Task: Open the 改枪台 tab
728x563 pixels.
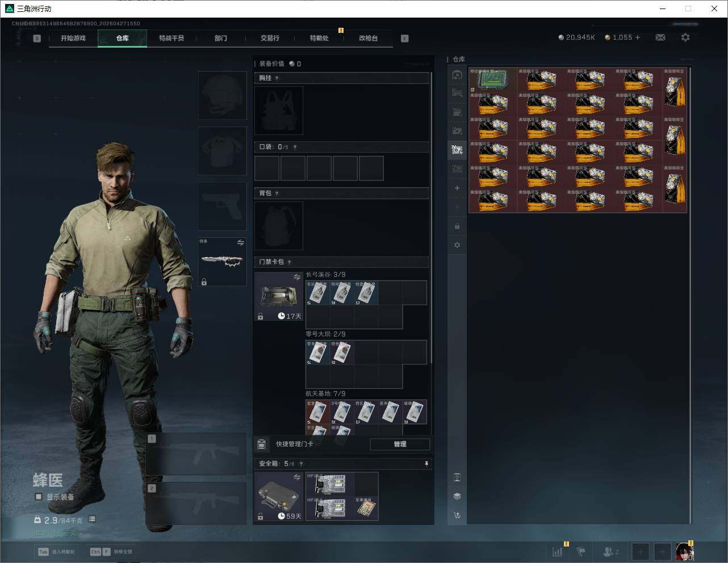Action: 368,38
